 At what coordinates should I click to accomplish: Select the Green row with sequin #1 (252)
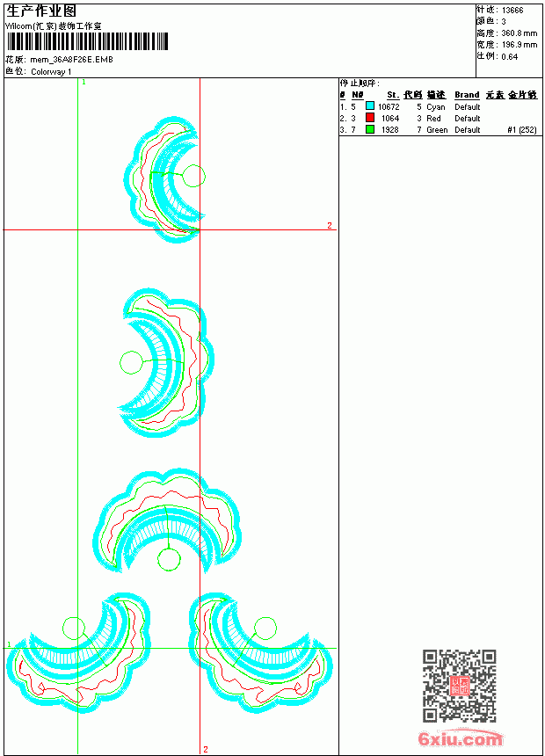pyautogui.click(x=439, y=130)
